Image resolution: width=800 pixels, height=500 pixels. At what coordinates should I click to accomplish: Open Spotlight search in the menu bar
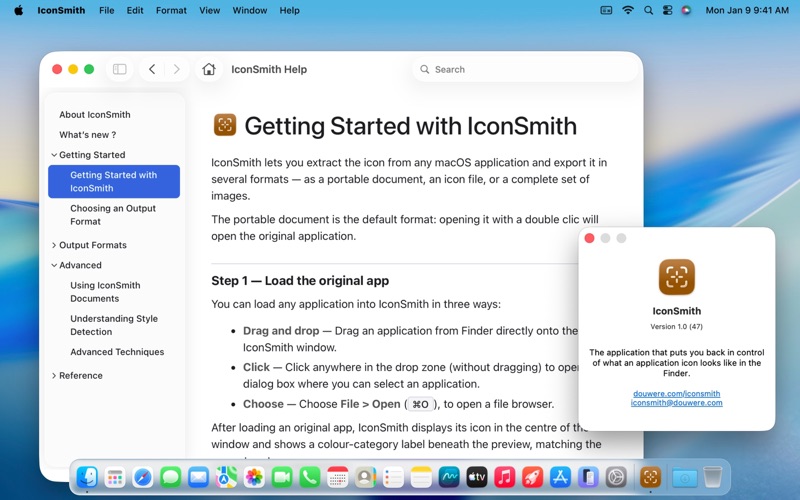click(x=648, y=10)
